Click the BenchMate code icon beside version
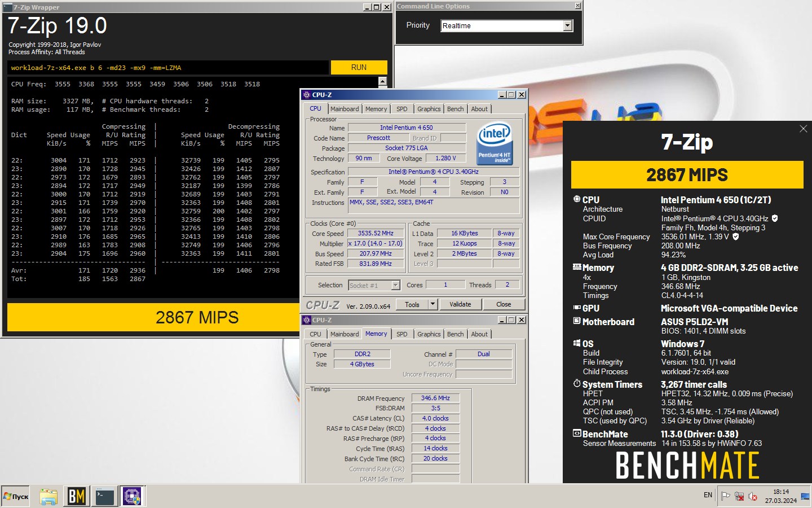 pos(577,433)
